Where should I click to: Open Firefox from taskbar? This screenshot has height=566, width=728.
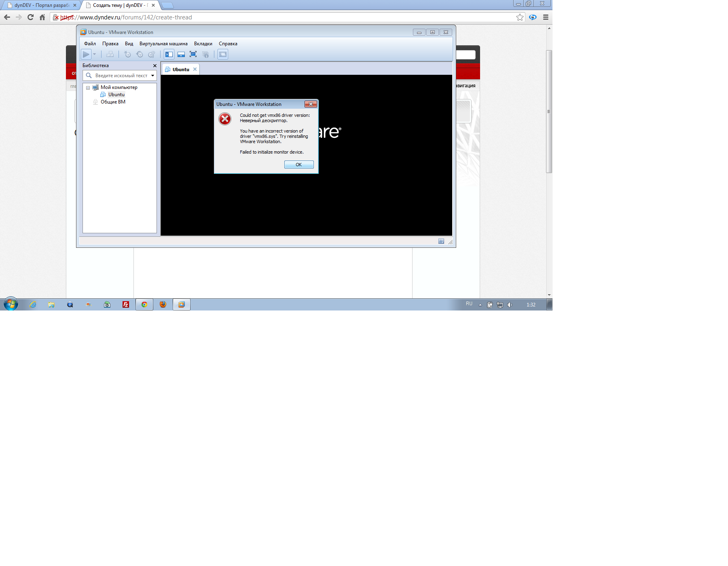tap(163, 304)
